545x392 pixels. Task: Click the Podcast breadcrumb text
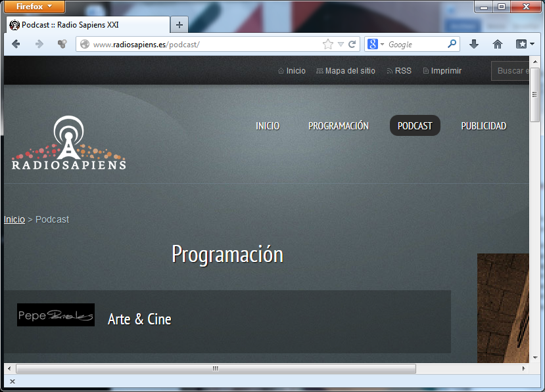(52, 219)
